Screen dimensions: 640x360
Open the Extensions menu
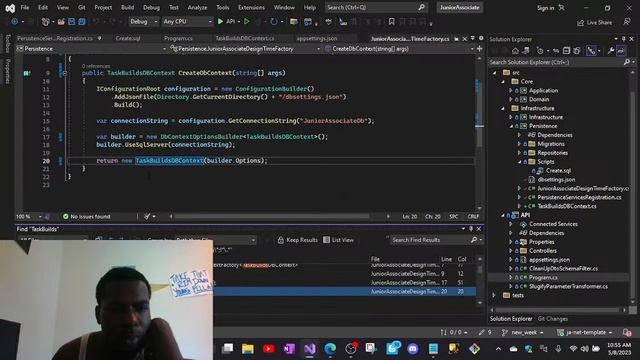coord(251,7)
